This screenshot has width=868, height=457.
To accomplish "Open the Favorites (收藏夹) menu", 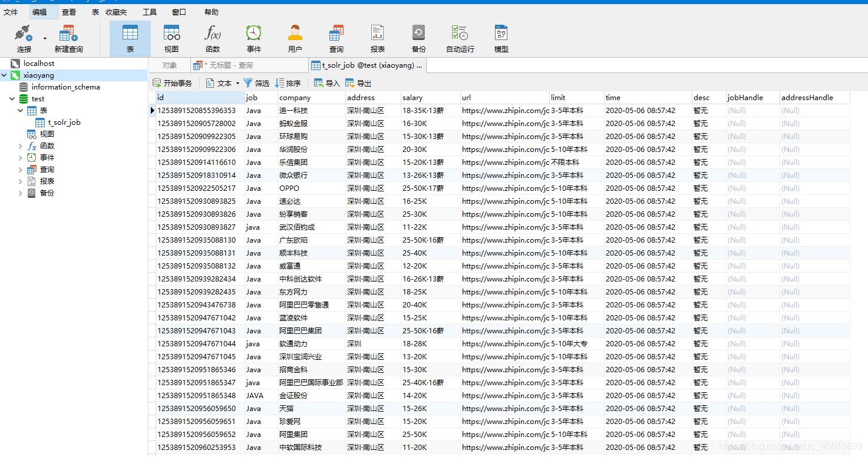I will pos(116,12).
